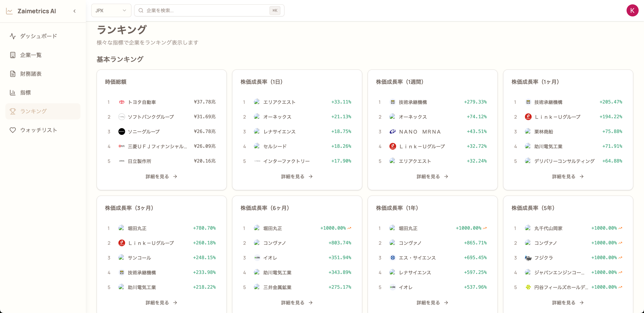The height and width of the screenshot is (313, 644).
Task: Collapse the sidebar with the chevron
Action: [74, 11]
